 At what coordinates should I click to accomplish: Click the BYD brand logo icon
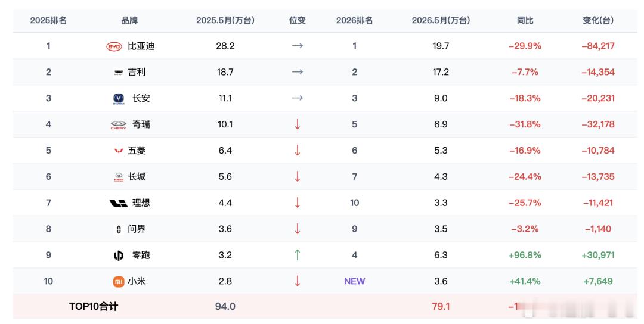pos(114,46)
